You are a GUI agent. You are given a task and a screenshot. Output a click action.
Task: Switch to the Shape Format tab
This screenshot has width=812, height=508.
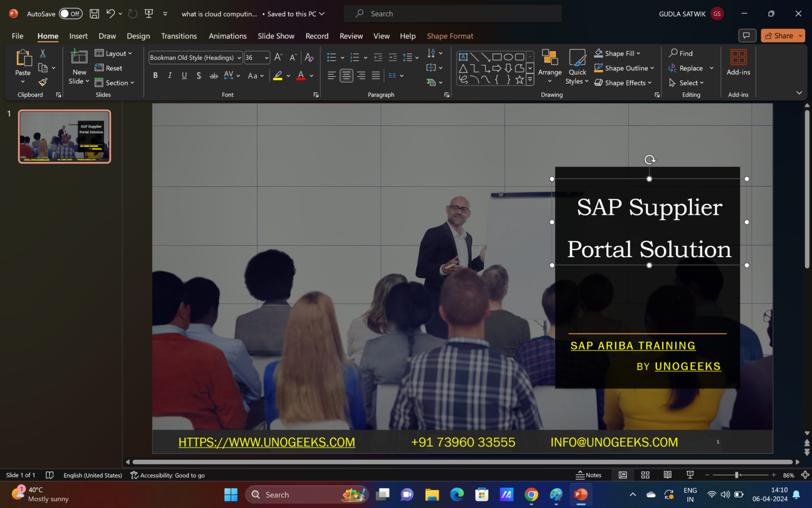click(x=450, y=35)
